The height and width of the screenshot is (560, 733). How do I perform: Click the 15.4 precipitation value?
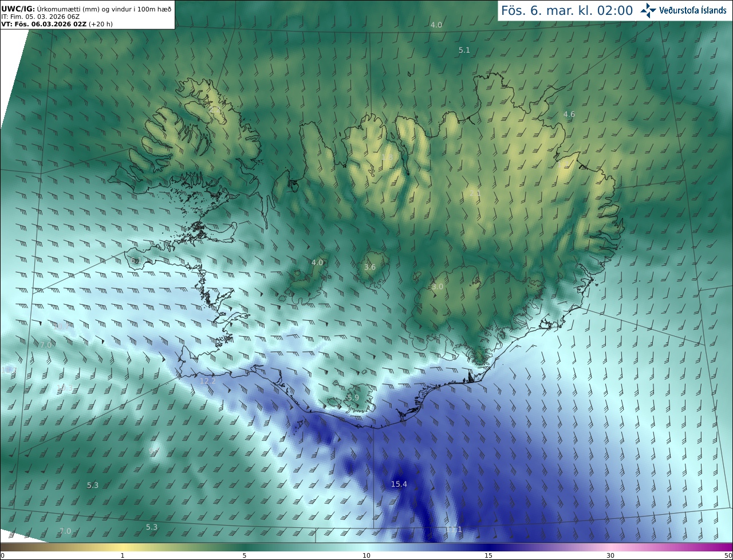[x=399, y=484]
